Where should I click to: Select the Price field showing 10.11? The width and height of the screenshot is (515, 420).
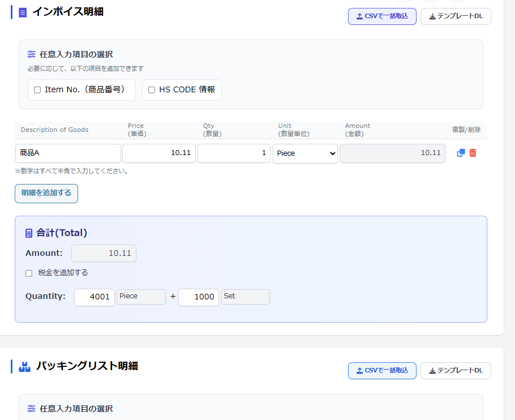click(x=158, y=153)
